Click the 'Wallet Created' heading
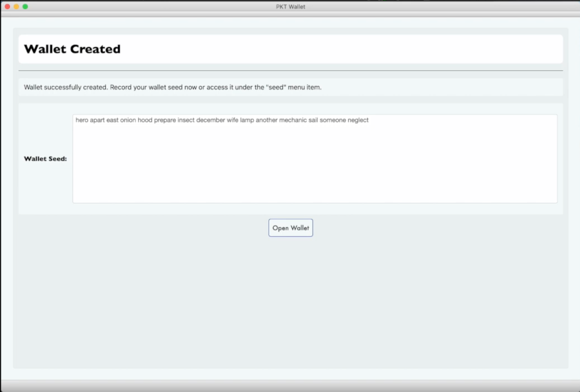 (72, 49)
